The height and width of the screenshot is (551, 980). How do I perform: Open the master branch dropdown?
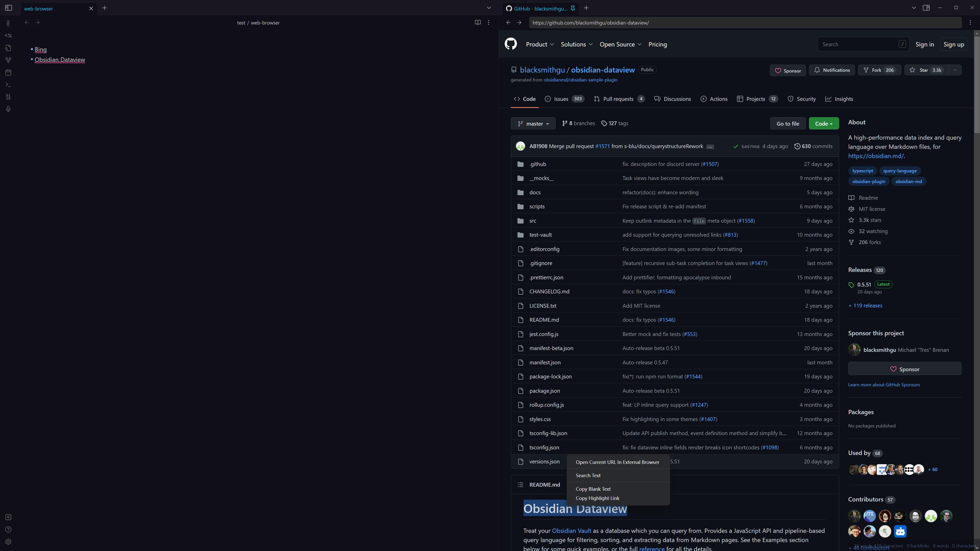(x=533, y=124)
